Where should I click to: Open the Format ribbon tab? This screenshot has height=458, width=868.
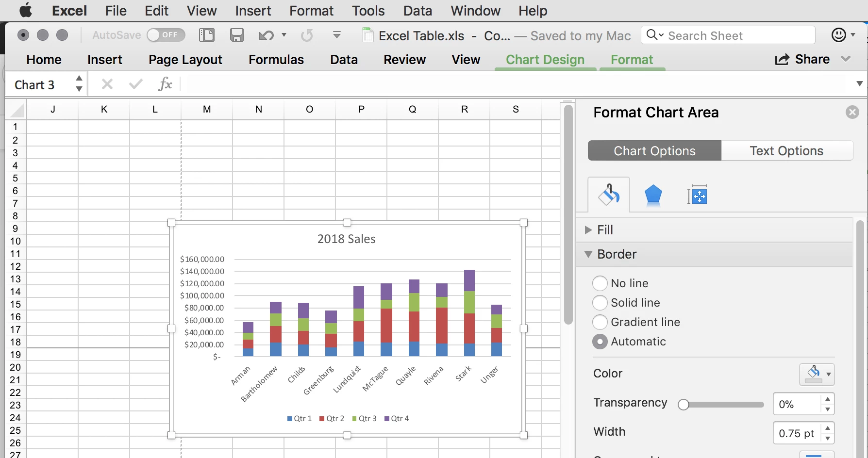(x=632, y=60)
